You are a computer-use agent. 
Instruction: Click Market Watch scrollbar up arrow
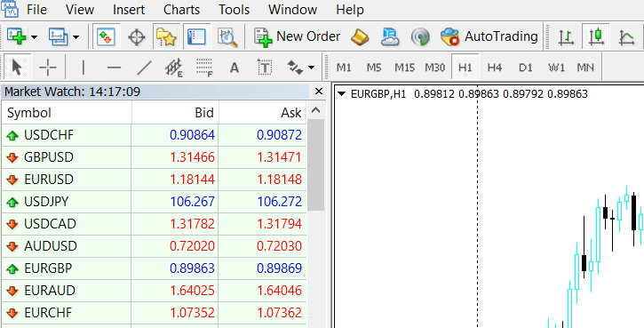[x=315, y=110]
